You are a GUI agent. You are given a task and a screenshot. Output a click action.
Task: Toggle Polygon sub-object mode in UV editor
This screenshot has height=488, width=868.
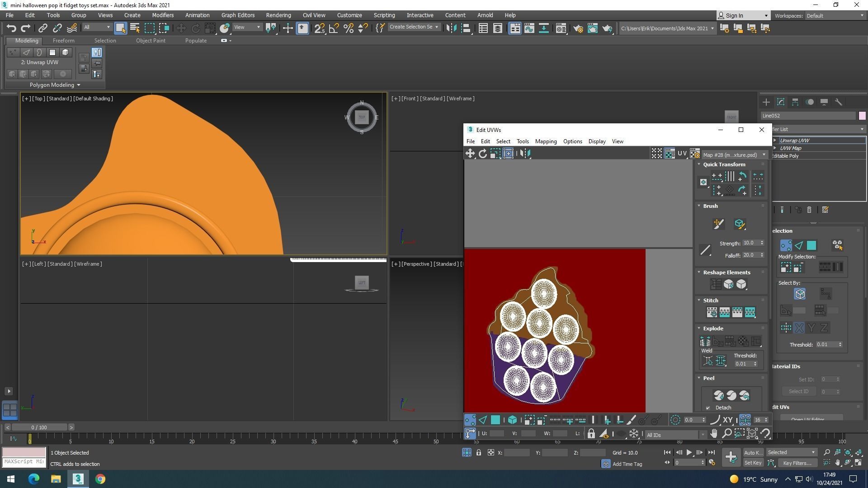(x=495, y=420)
